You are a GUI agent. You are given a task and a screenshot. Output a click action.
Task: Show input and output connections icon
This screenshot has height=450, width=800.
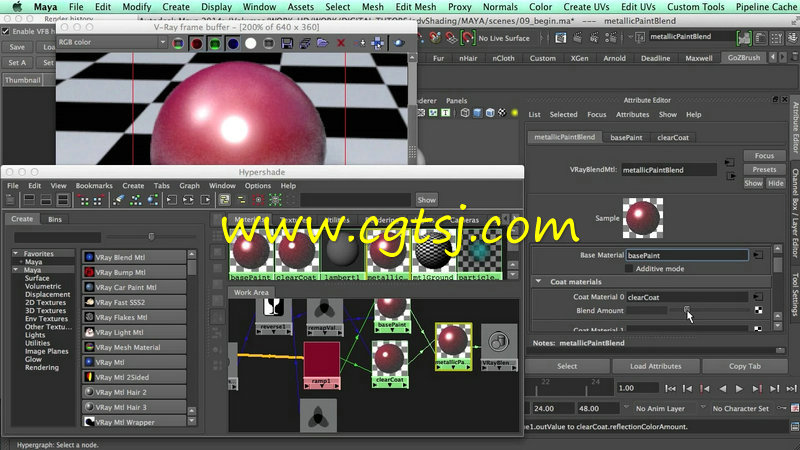[x=188, y=200]
